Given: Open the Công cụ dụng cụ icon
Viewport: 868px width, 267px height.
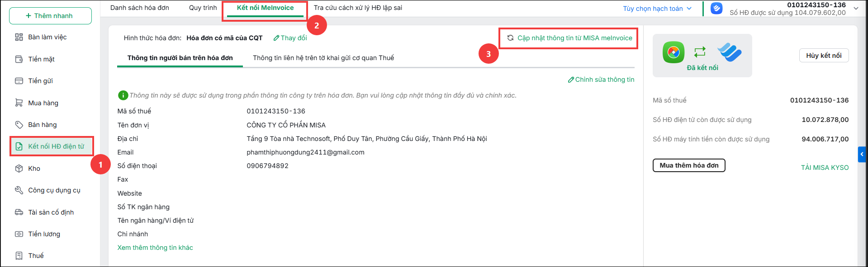Looking at the screenshot, I should pyautogui.click(x=19, y=190).
